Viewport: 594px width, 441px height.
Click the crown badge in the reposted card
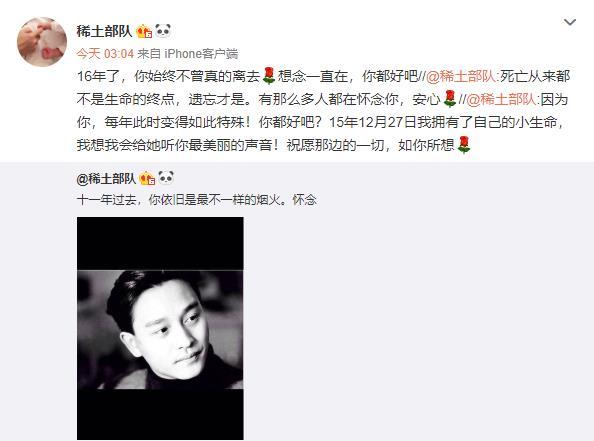(x=147, y=178)
